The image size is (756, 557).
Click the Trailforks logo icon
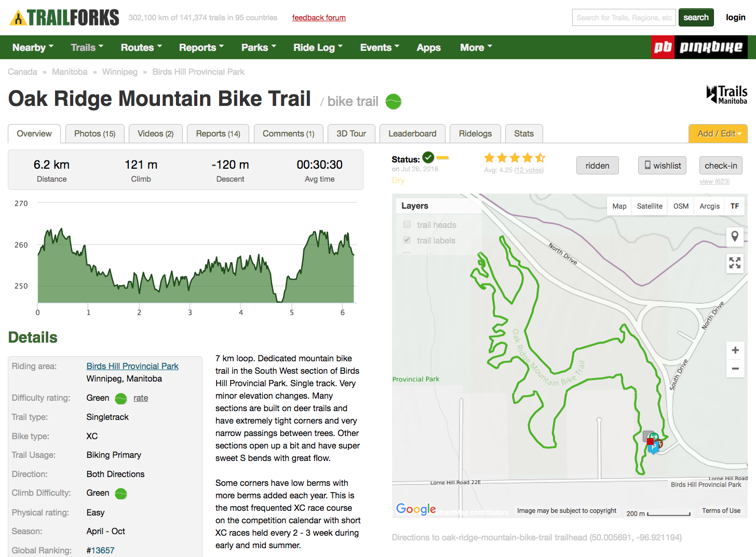tap(18, 18)
